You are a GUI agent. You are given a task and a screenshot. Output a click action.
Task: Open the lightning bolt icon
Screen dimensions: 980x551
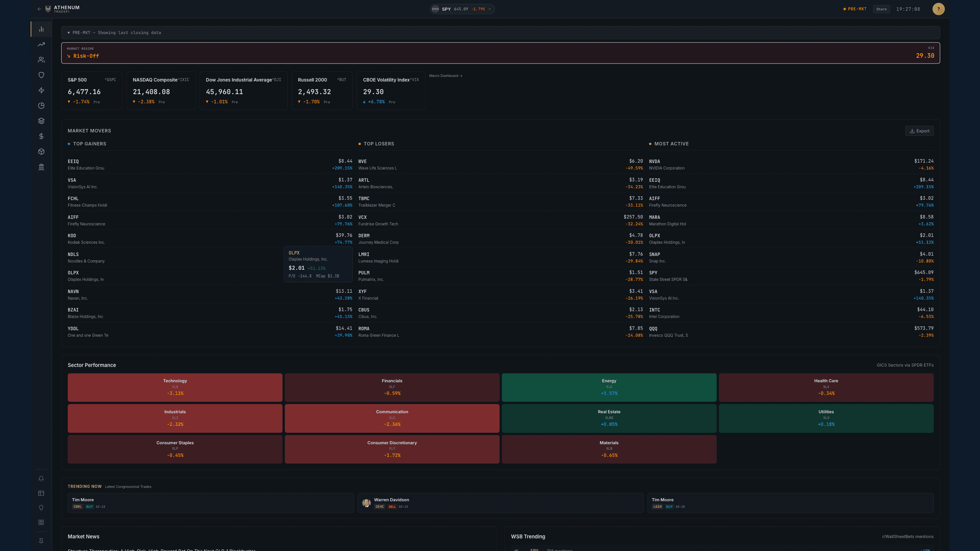tap(41, 90)
